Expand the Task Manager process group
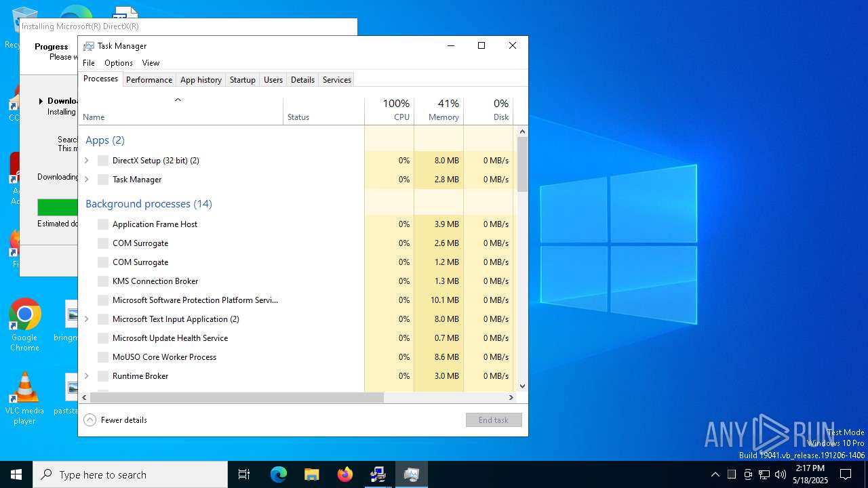Screen dimensions: 868x488 pyautogui.click(x=86, y=180)
